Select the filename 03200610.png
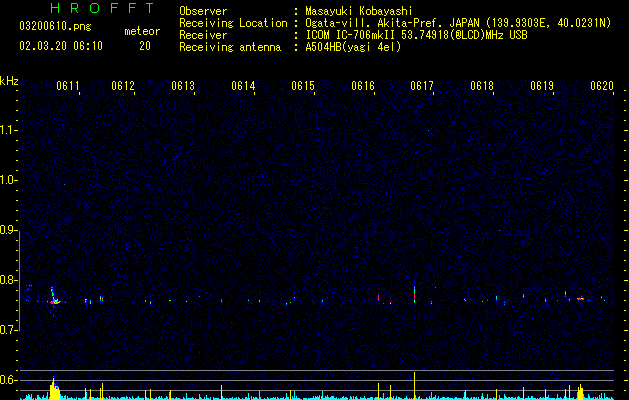Image resolution: width=629 pixels, height=400 pixels. 55,27
